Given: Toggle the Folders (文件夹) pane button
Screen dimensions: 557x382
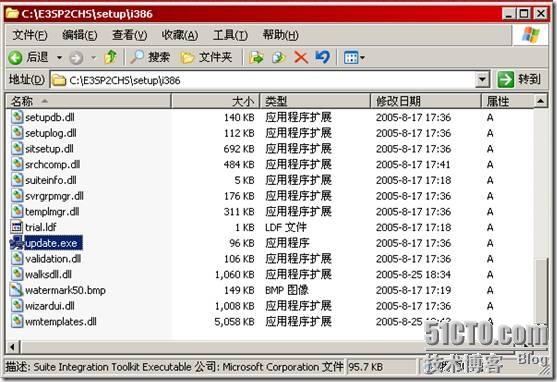Looking at the screenshot, I should coord(206,57).
